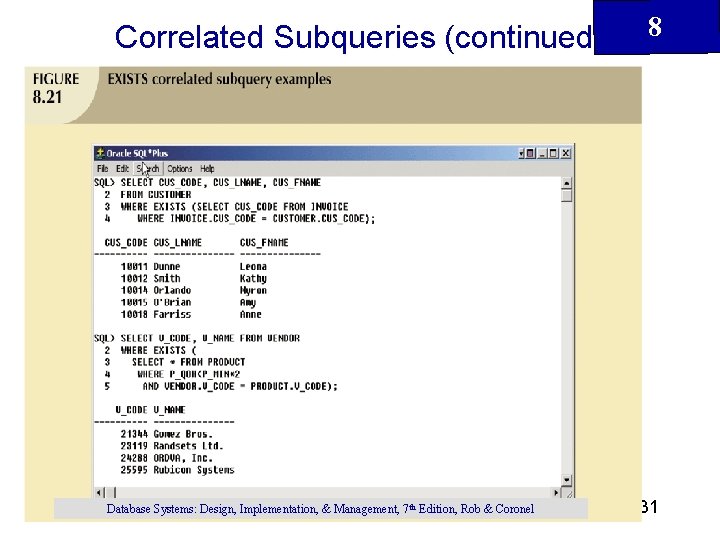Click 'EXISTS correlated subquery examples' caption

pos(219,79)
